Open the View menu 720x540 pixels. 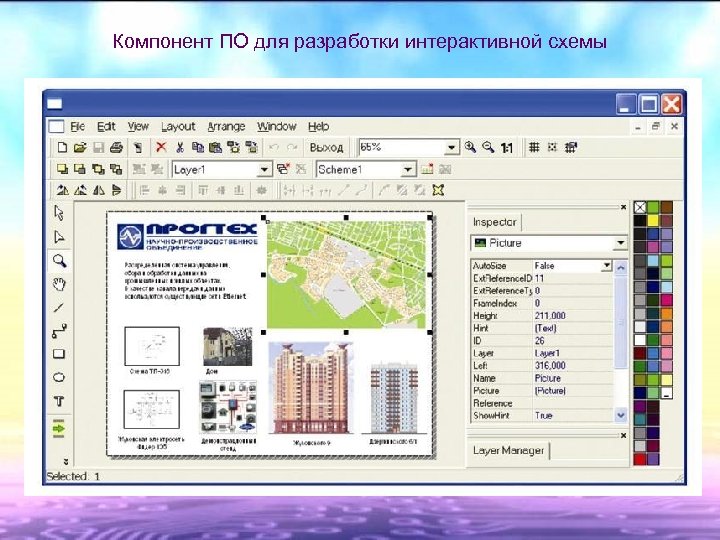(138, 126)
